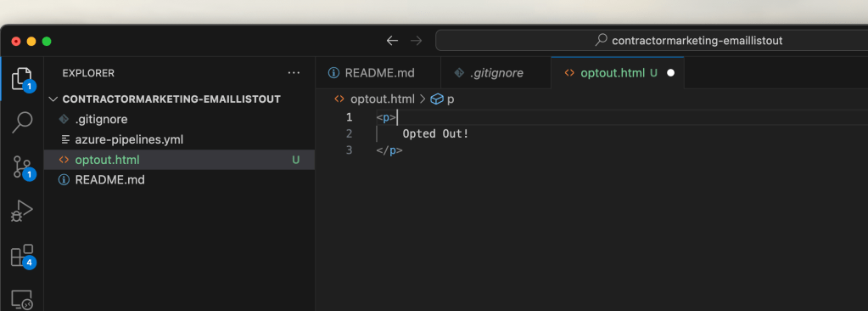Open Run and Debug view icon
868x311 pixels.
coord(22,212)
